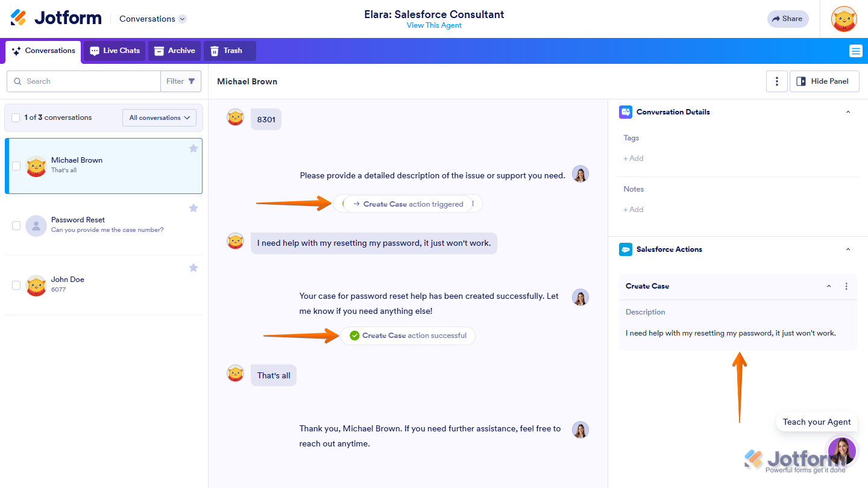Image resolution: width=868 pixels, height=488 pixels.
Task: Open the Teach your Agent avatar bubble
Action: (x=842, y=451)
